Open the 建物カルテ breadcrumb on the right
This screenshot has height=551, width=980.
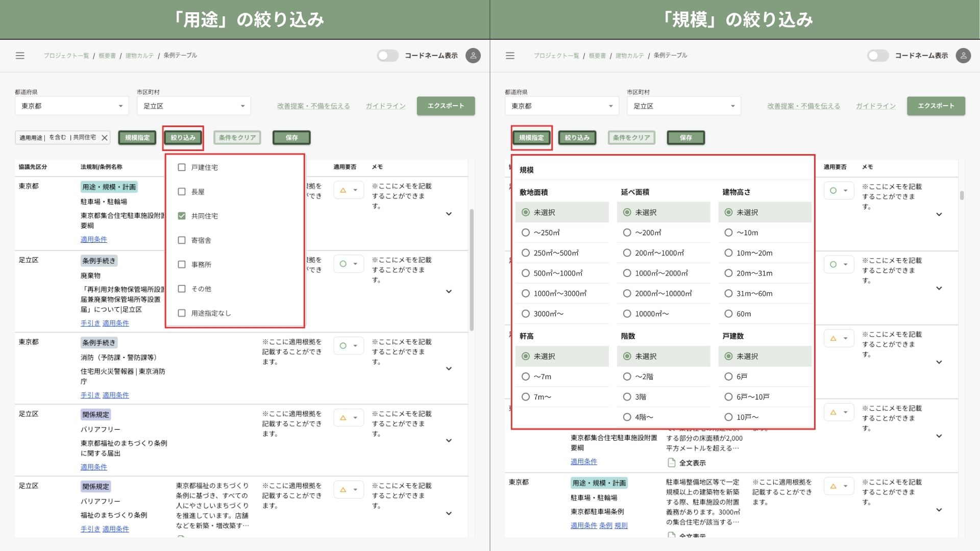coord(629,56)
